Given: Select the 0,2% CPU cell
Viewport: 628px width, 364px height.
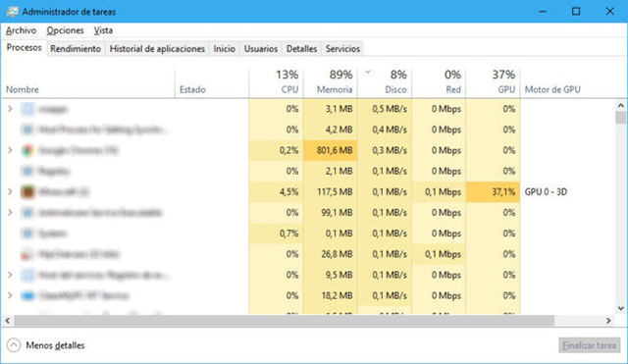Looking at the screenshot, I should (x=276, y=150).
